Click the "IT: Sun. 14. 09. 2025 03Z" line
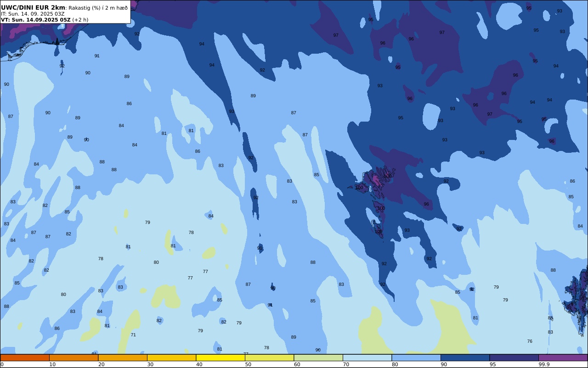 point(33,14)
